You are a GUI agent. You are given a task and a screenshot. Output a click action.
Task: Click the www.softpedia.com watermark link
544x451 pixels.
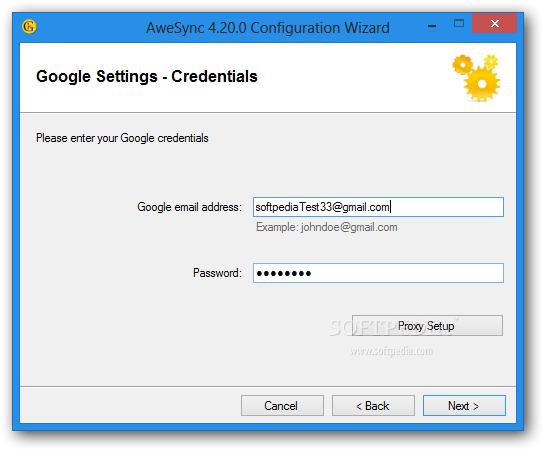point(391,351)
